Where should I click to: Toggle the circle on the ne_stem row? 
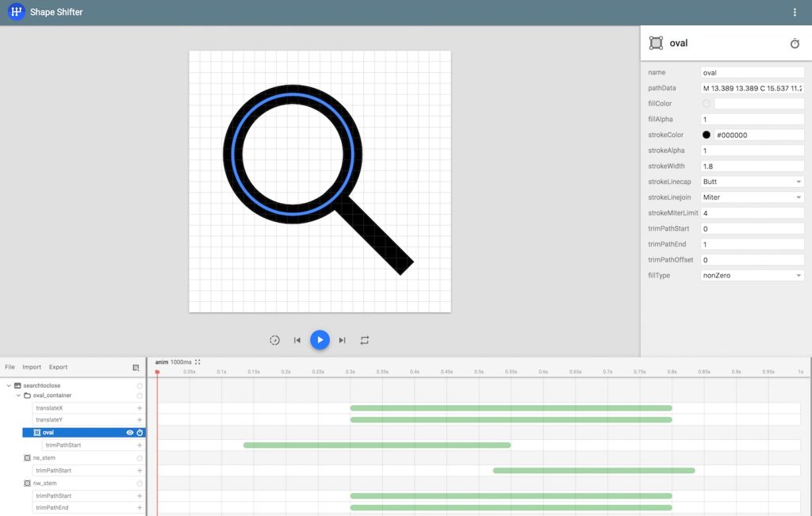[x=140, y=458]
